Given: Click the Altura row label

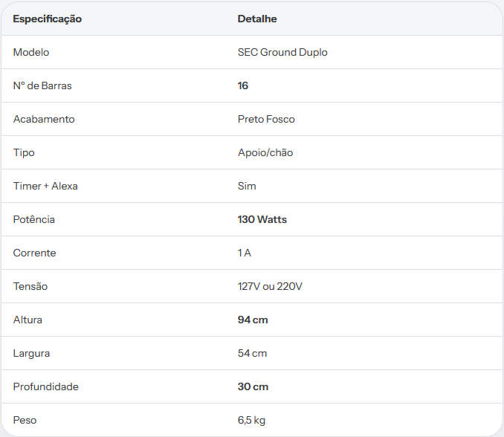Looking at the screenshot, I should [28, 320].
